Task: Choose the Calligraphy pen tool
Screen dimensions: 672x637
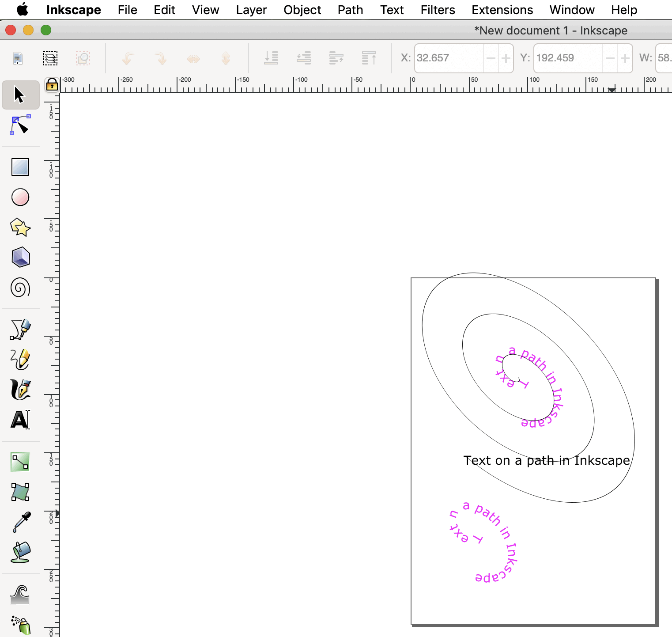Action: 20,390
